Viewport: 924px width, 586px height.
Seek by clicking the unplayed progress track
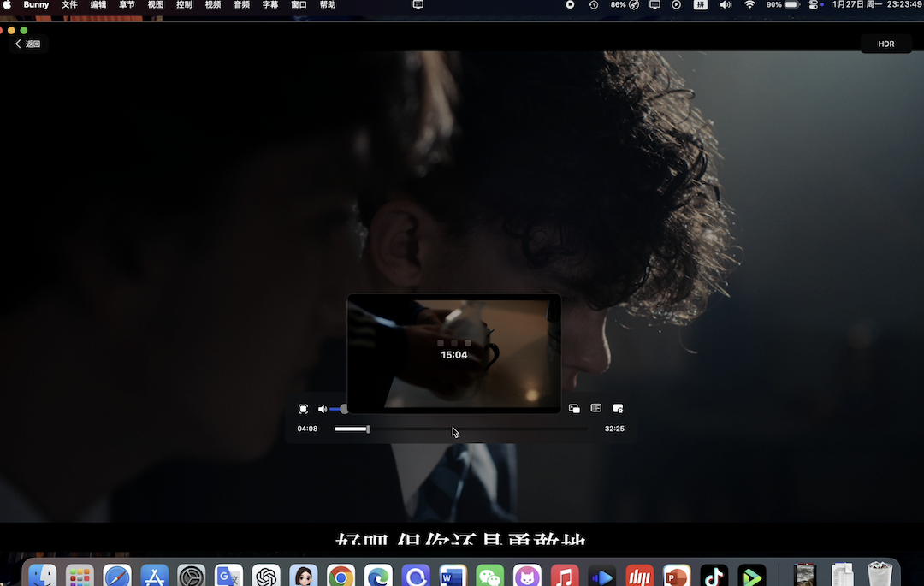(478, 429)
